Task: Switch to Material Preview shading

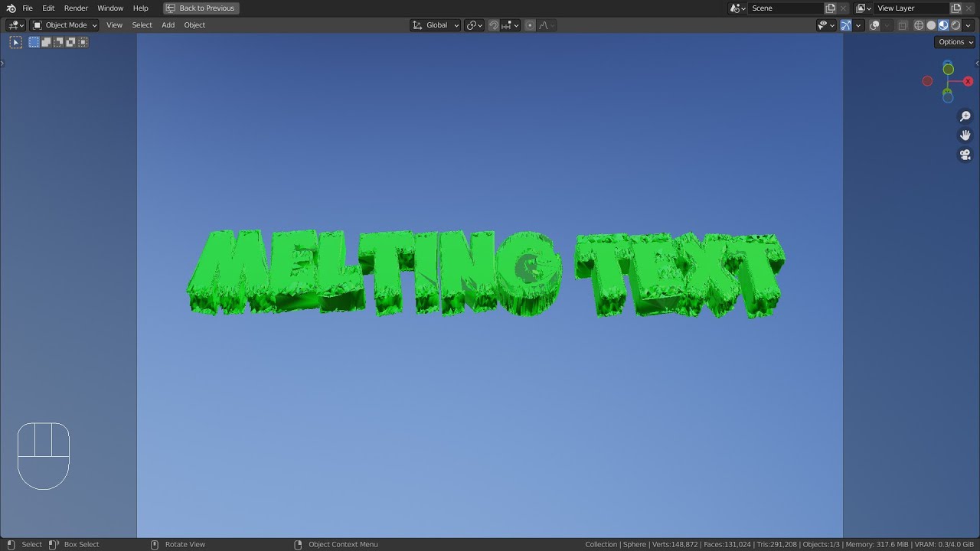Action: tap(943, 24)
